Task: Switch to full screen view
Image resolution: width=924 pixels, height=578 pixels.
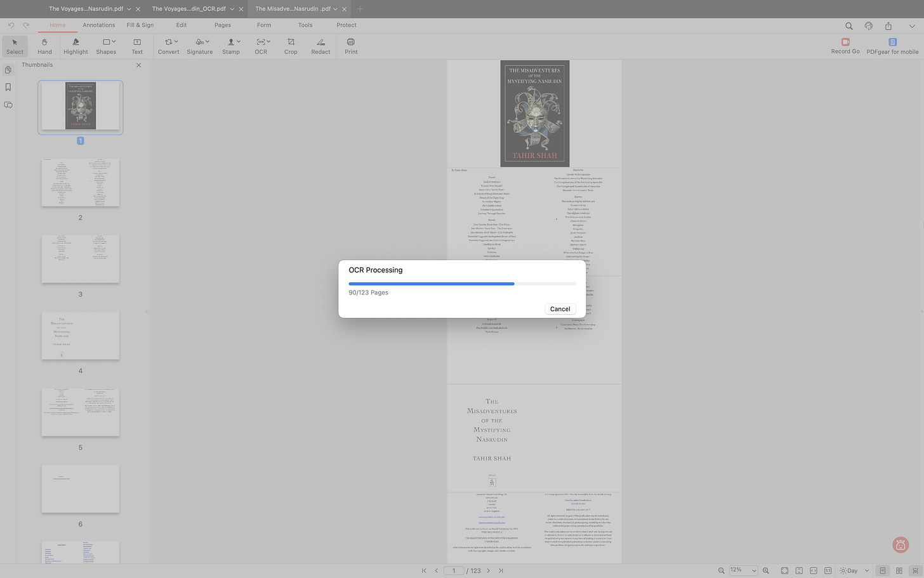Action: (x=784, y=570)
